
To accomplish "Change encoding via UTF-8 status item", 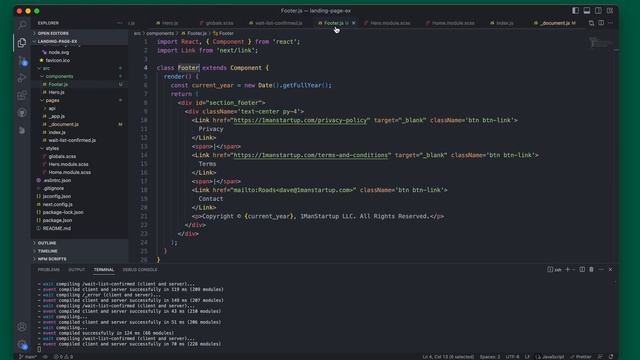I will 512,357.
